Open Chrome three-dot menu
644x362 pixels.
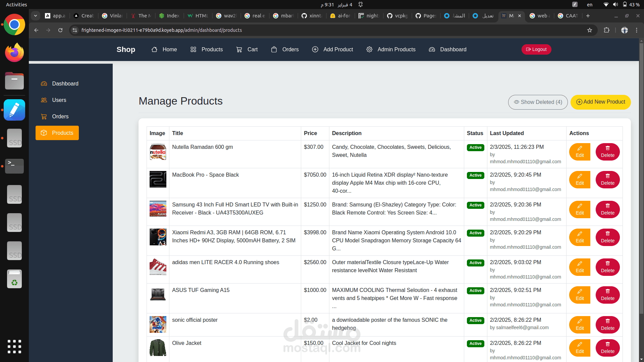click(636, 30)
